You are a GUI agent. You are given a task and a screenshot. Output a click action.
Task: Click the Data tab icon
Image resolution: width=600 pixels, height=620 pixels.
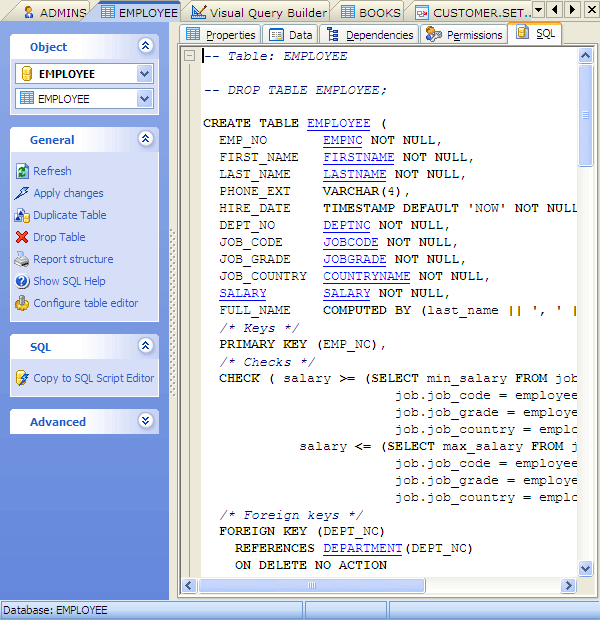click(x=276, y=35)
